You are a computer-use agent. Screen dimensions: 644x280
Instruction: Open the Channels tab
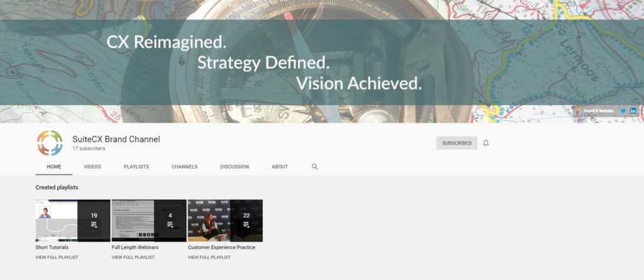[184, 167]
